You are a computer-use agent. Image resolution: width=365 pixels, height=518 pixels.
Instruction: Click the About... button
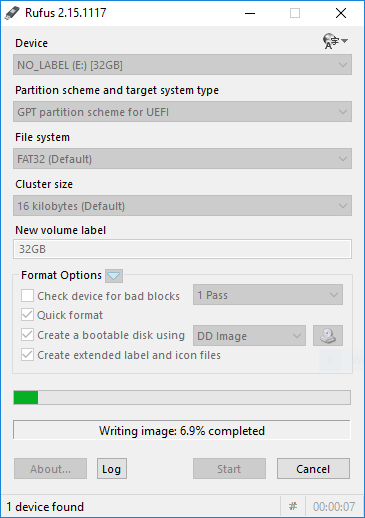click(x=50, y=469)
